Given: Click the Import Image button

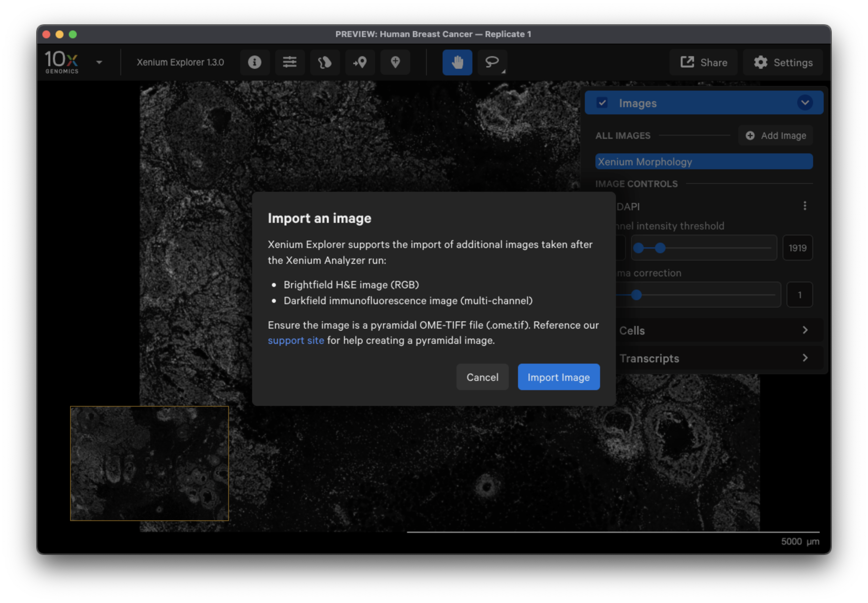Looking at the screenshot, I should click(x=559, y=377).
